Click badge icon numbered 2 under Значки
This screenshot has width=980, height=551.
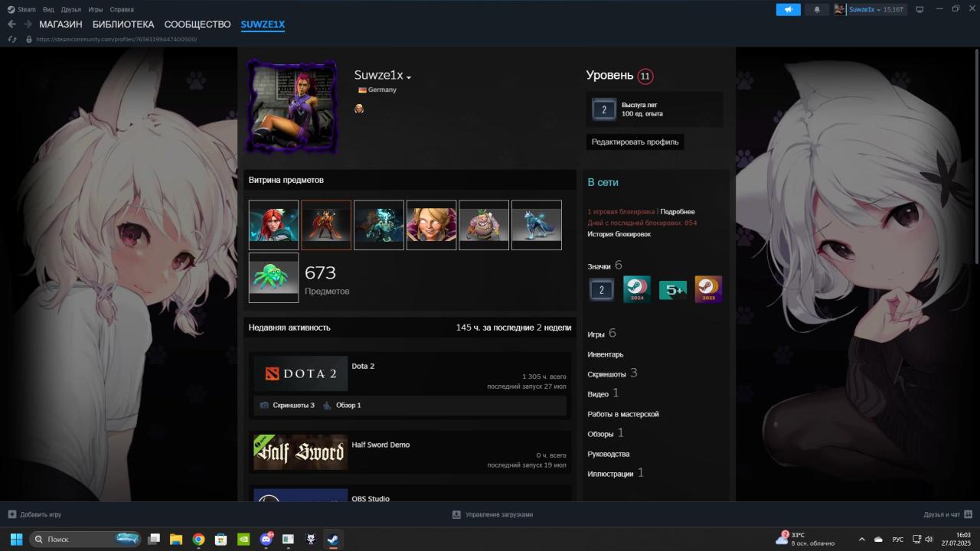[602, 290]
